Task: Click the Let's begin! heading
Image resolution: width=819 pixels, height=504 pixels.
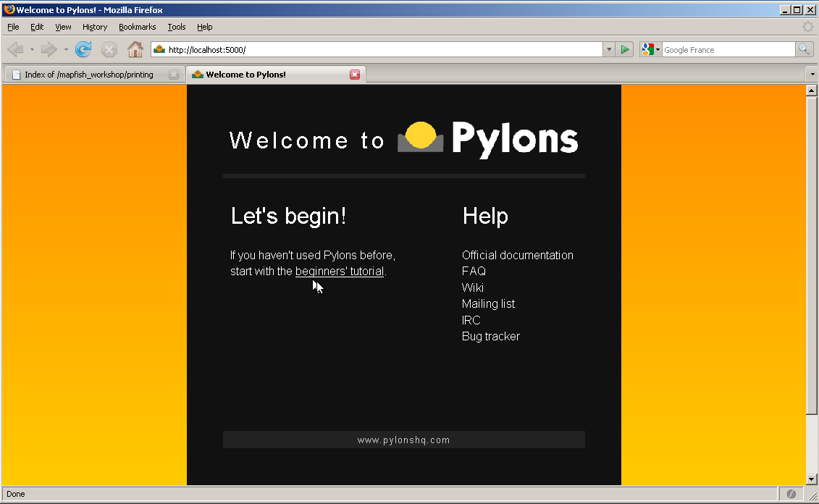Action: (288, 216)
